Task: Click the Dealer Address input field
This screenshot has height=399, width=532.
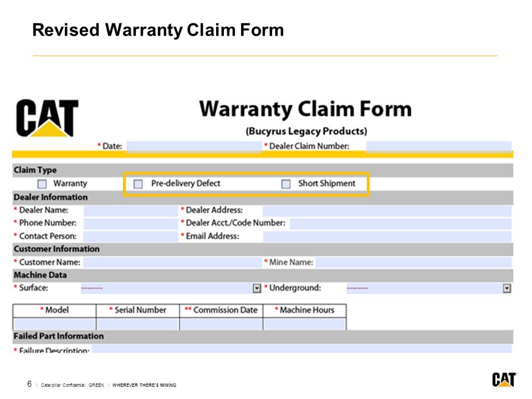Action: click(387, 211)
